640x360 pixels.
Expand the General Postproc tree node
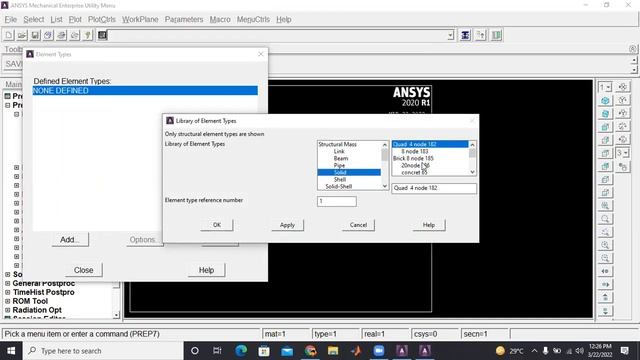(7, 283)
